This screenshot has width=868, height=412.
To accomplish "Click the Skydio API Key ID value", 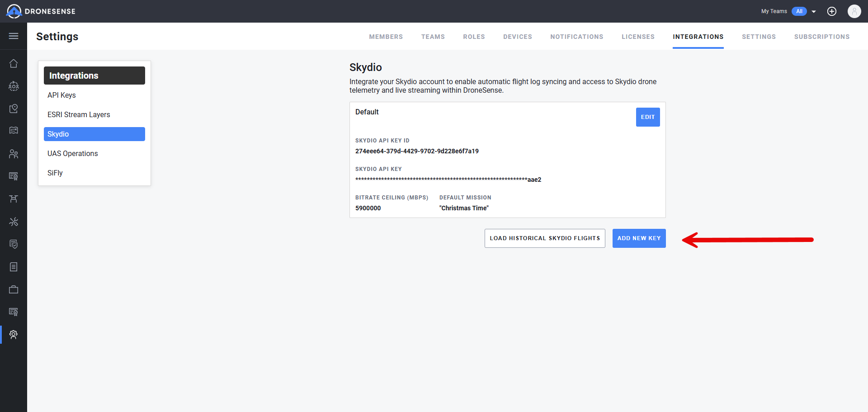I will (417, 151).
